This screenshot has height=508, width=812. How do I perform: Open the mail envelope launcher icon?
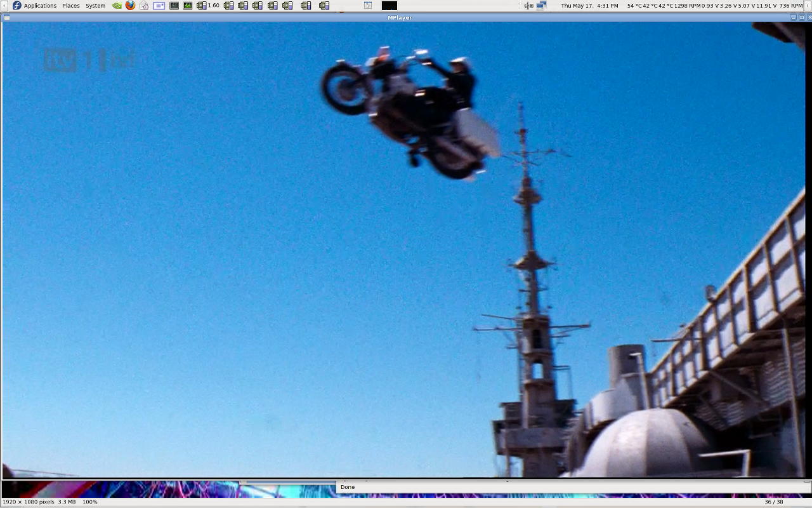(144, 6)
